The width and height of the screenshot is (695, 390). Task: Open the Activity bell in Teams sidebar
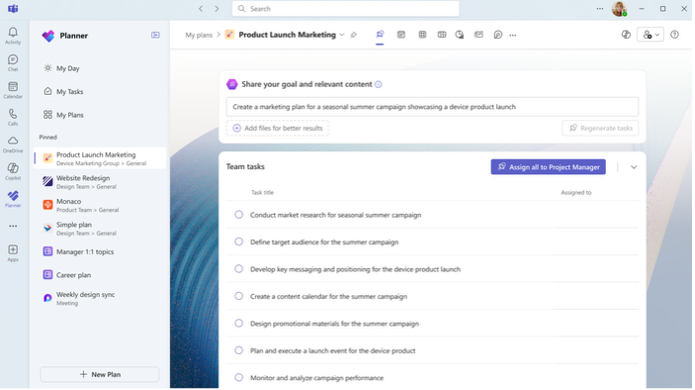pos(13,35)
